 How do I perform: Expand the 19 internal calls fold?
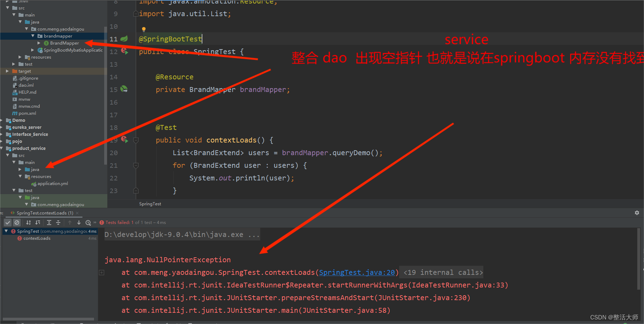pos(443,272)
